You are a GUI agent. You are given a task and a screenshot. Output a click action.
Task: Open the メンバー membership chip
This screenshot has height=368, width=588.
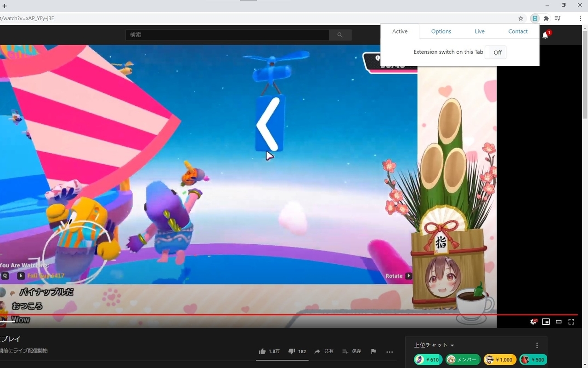[x=463, y=360]
